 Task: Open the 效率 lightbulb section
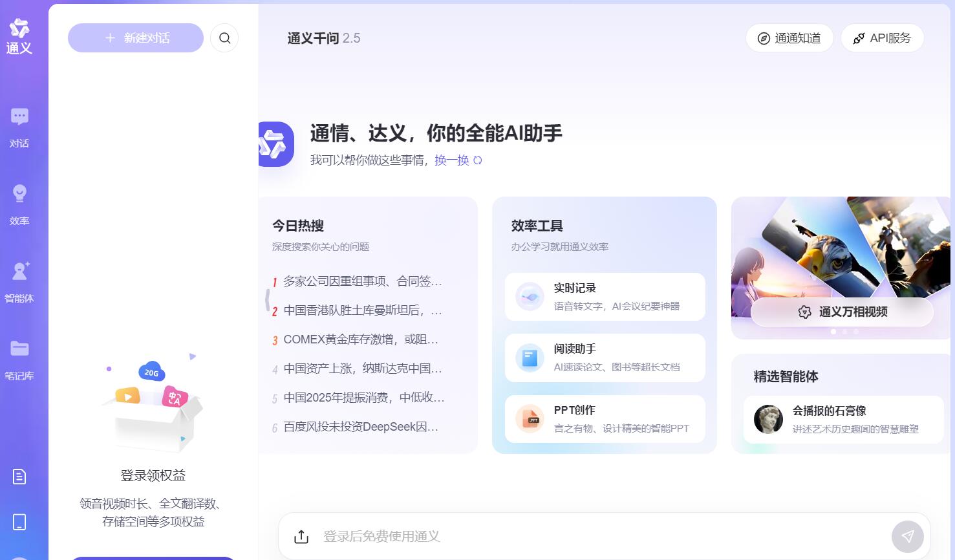point(19,204)
